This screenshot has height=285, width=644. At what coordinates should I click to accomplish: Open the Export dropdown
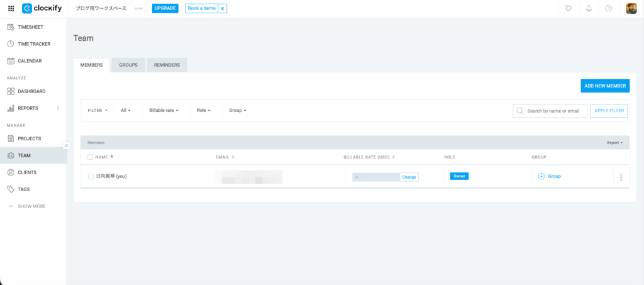(x=614, y=143)
